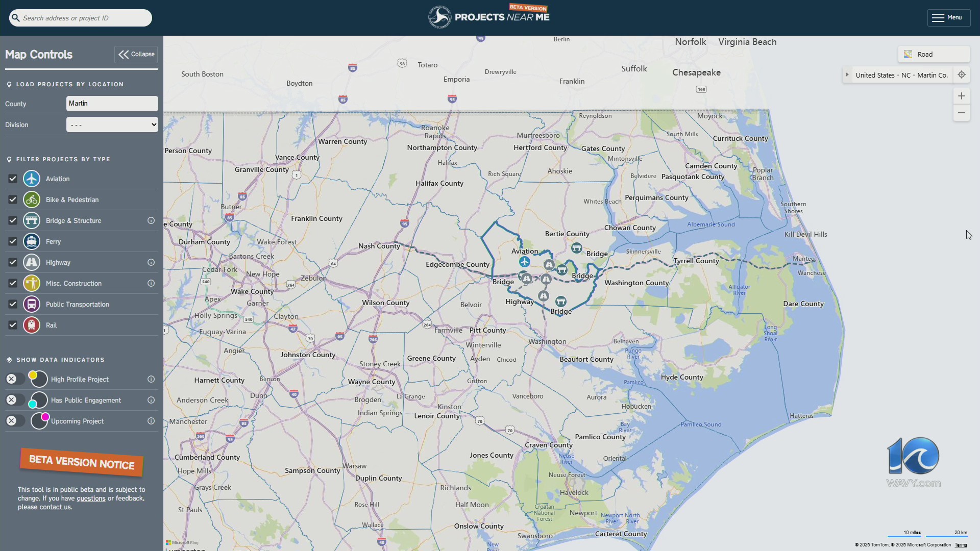Uncheck the Rail checkbox
The image size is (980, 551).
(13, 325)
